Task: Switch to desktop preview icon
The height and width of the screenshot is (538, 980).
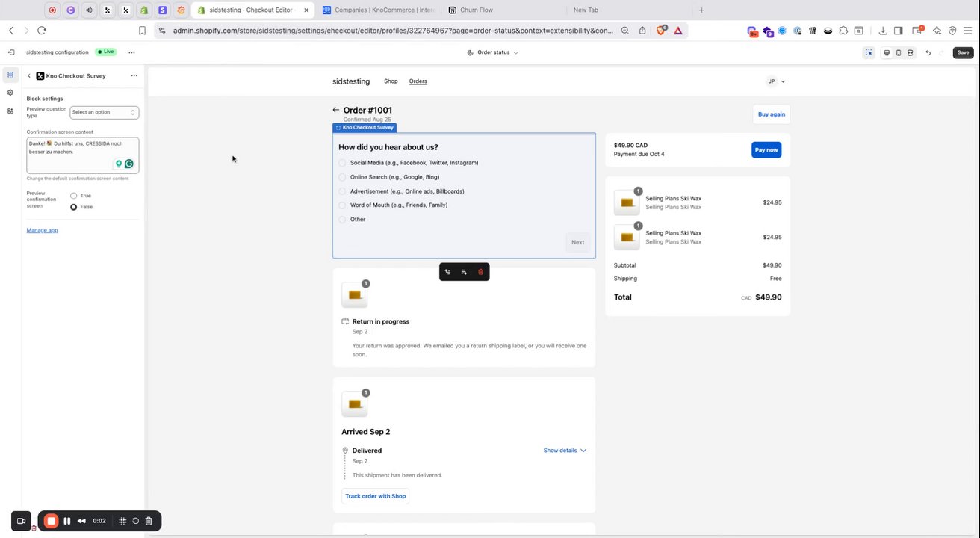Action: pyautogui.click(x=887, y=52)
